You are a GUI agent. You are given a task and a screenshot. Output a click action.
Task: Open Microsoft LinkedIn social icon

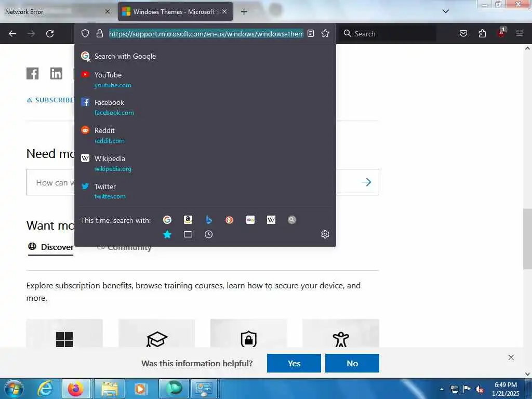56,73
